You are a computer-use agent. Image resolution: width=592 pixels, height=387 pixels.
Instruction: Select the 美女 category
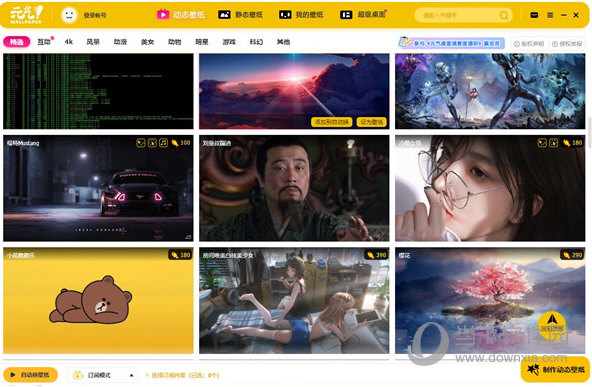click(x=147, y=42)
